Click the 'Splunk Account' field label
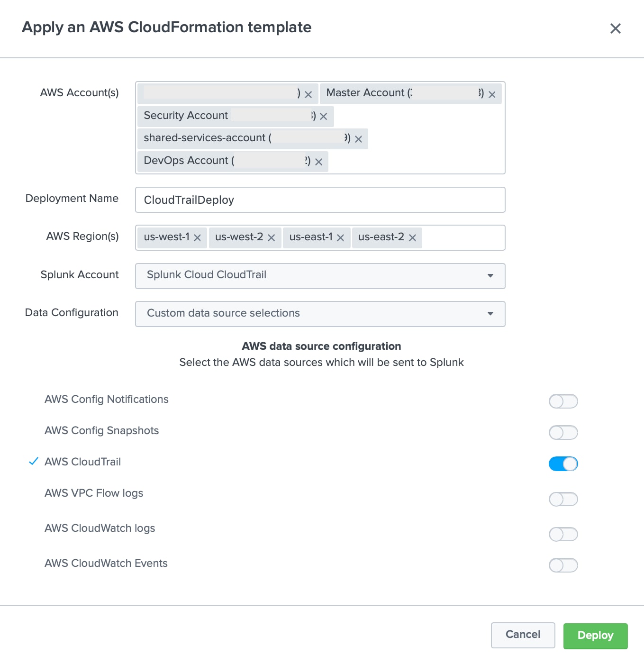Image resolution: width=644 pixels, height=664 pixels. click(x=80, y=274)
